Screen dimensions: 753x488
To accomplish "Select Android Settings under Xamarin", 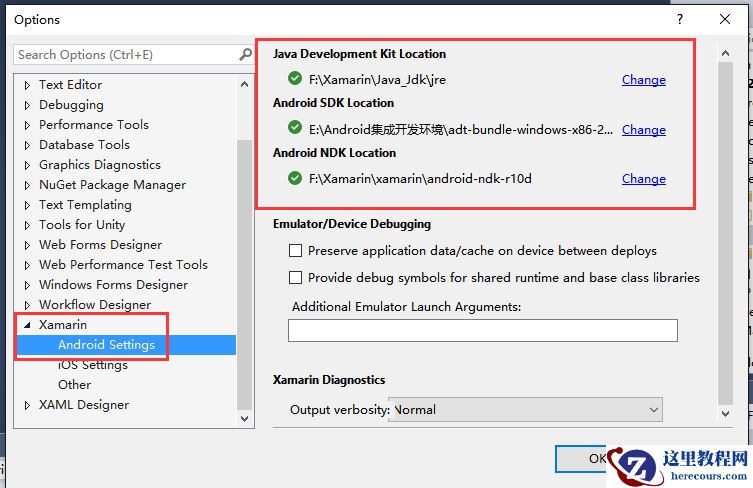I will [107, 345].
